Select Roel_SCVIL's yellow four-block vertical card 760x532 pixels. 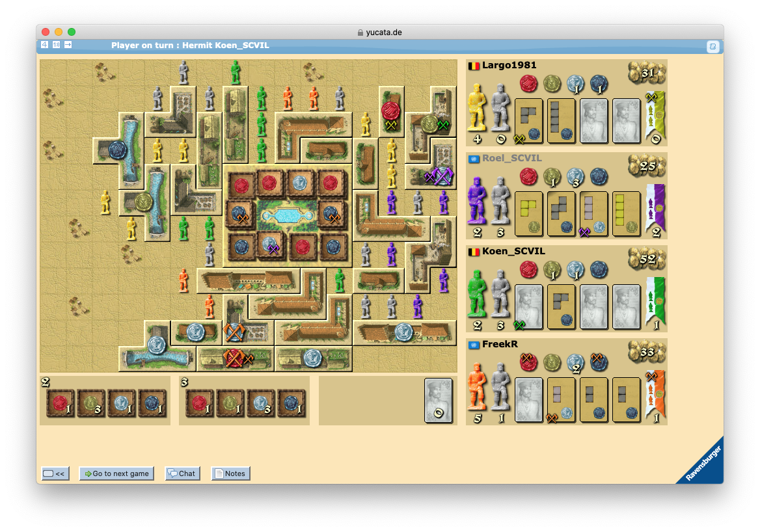[626, 214]
